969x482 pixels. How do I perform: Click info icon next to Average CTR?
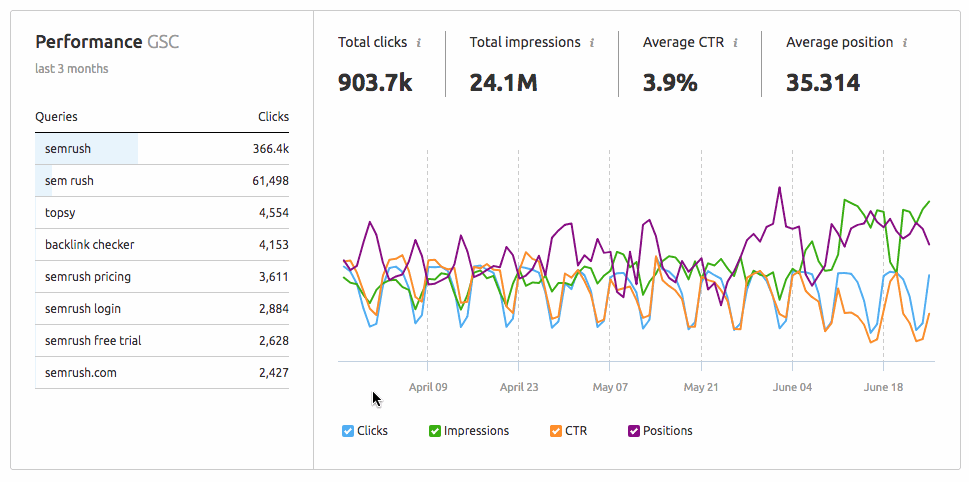735,43
